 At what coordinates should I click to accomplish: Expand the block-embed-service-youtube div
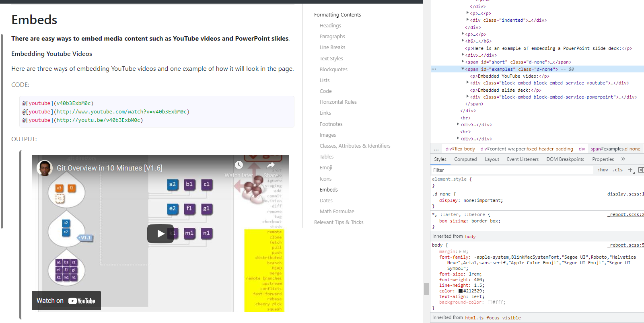tap(467, 83)
